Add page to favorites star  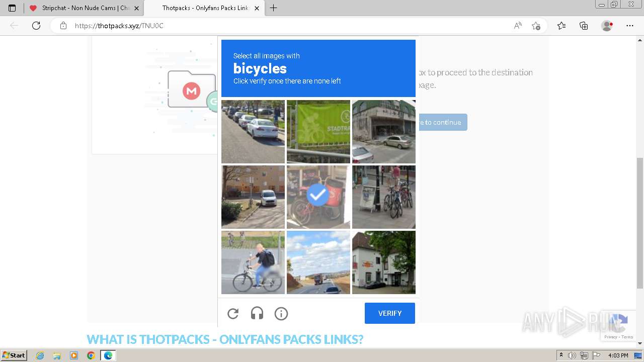click(x=536, y=26)
